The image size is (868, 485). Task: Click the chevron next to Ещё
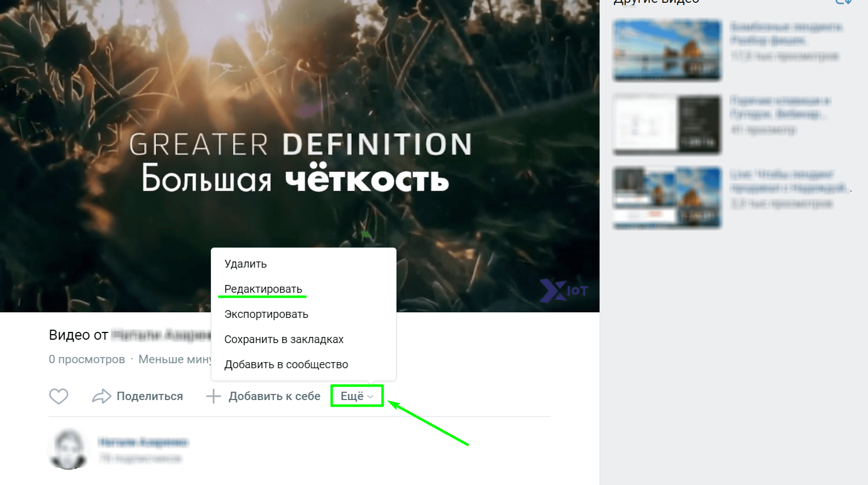(x=370, y=397)
